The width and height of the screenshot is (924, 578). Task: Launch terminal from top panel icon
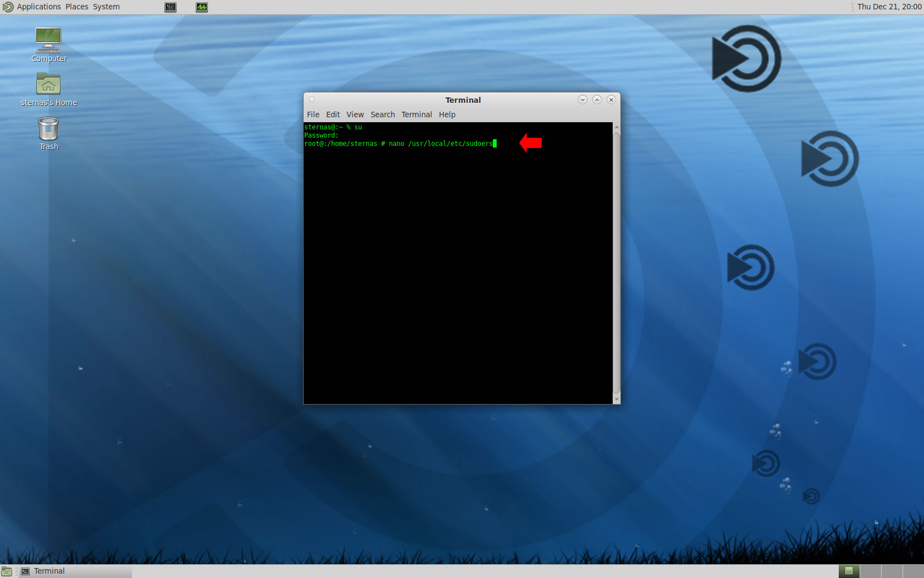pyautogui.click(x=170, y=7)
